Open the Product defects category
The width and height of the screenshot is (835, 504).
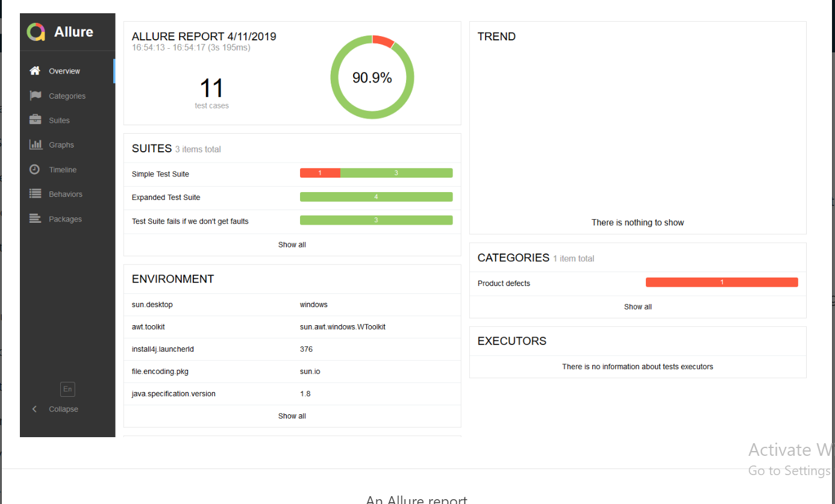pos(638,283)
